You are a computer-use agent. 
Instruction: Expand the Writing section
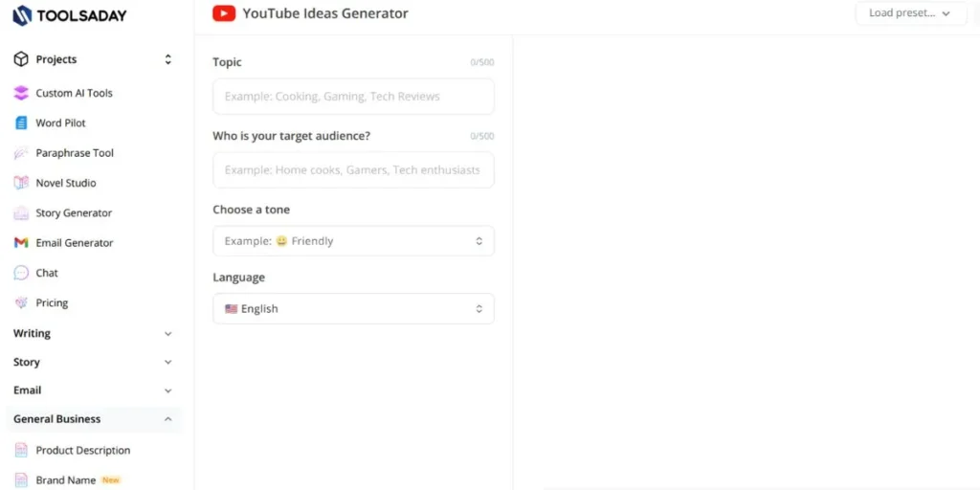click(x=167, y=334)
